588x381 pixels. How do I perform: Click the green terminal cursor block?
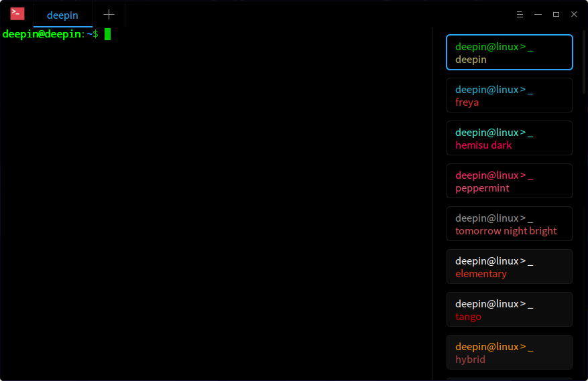tap(107, 34)
